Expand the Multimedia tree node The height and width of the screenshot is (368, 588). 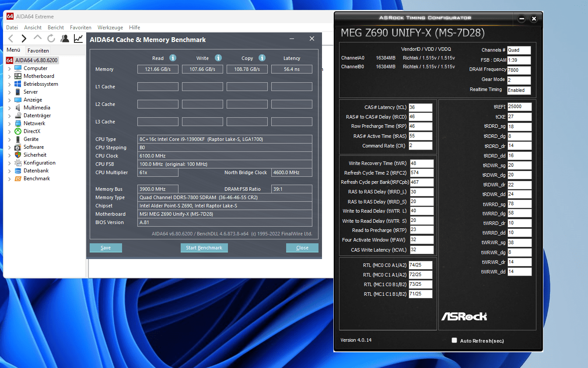tap(10, 108)
